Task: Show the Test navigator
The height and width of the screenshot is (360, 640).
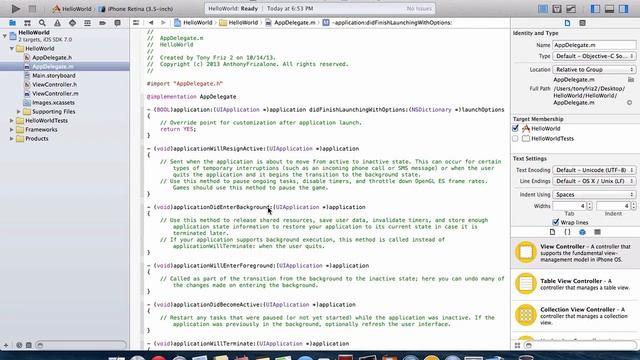Action: point(72,23)
